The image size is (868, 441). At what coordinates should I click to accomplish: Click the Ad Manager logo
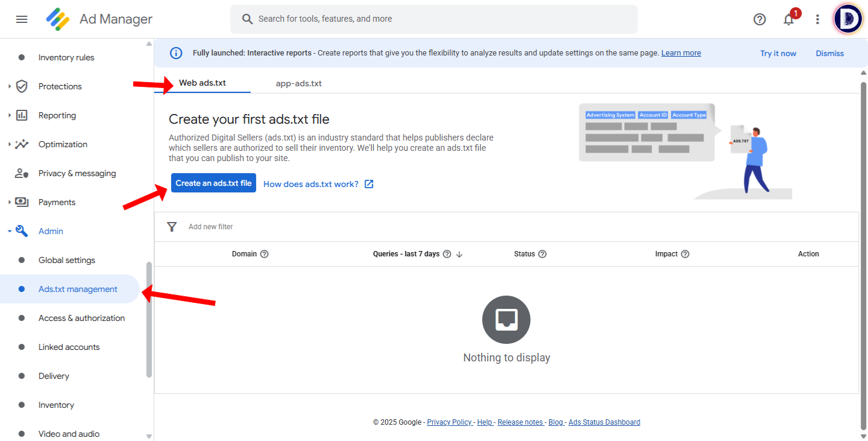pyautogui.click(x=58, y=19)
